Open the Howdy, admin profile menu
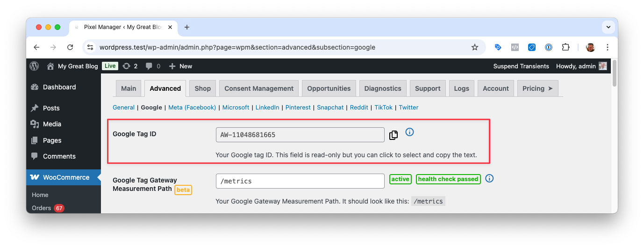Viewport: 644px width, 248px height. pyautogui.click(x=581, y=66)
